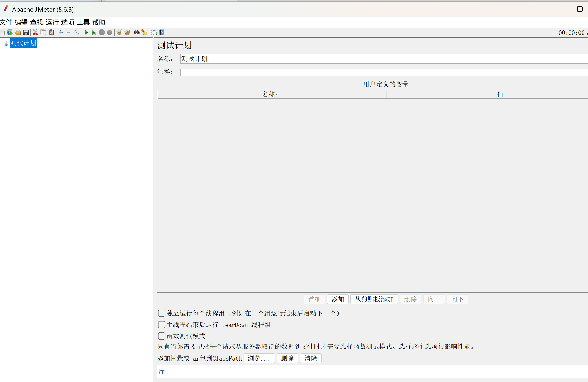The width and height of the screenshot is (588, 382).
Task: Cut the selected element with the scissors icon
Action: (x=35, y=32)
